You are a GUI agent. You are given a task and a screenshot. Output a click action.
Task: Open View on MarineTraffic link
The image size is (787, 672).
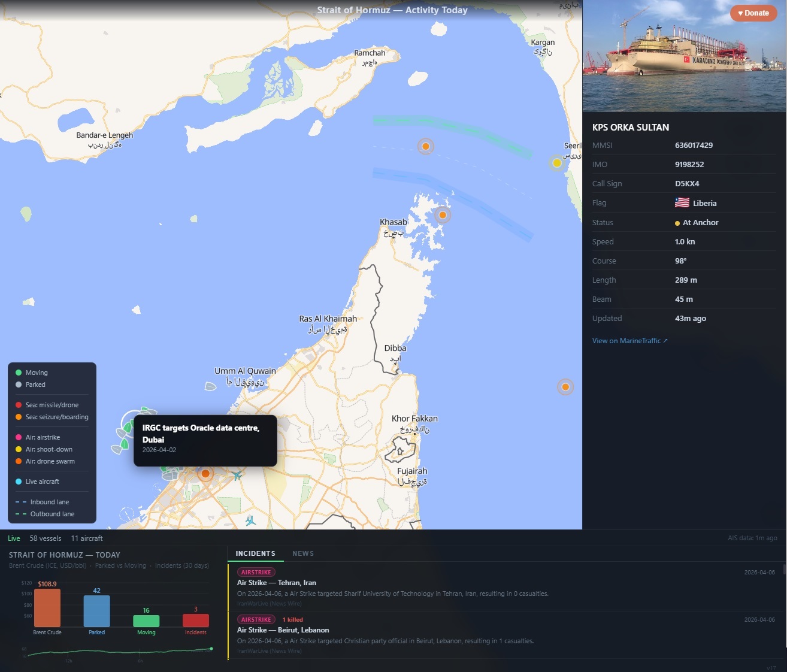click(629, 341)
